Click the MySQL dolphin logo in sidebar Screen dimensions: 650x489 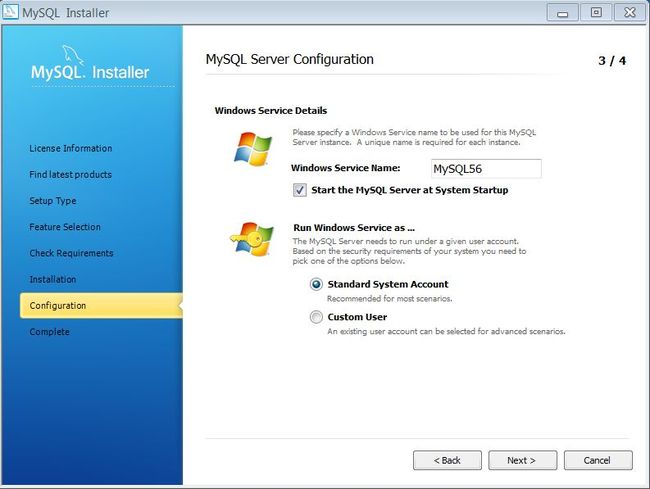[73, 55]
